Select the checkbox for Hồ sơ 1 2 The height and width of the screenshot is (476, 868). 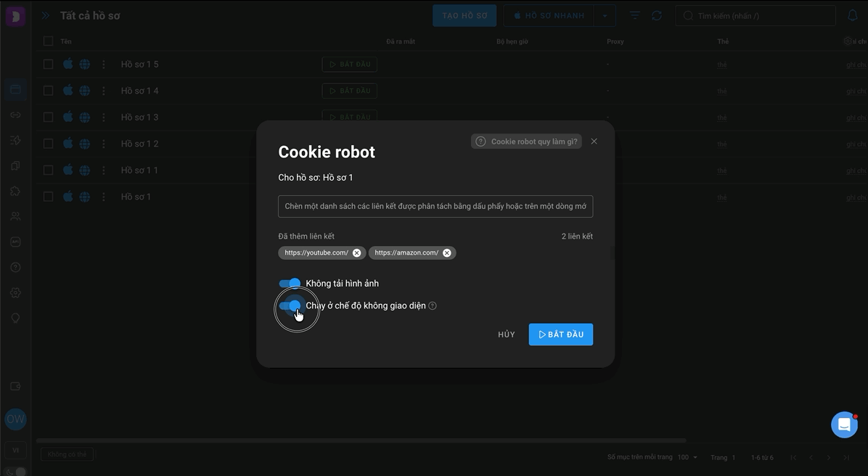click(x=48, y=144)
